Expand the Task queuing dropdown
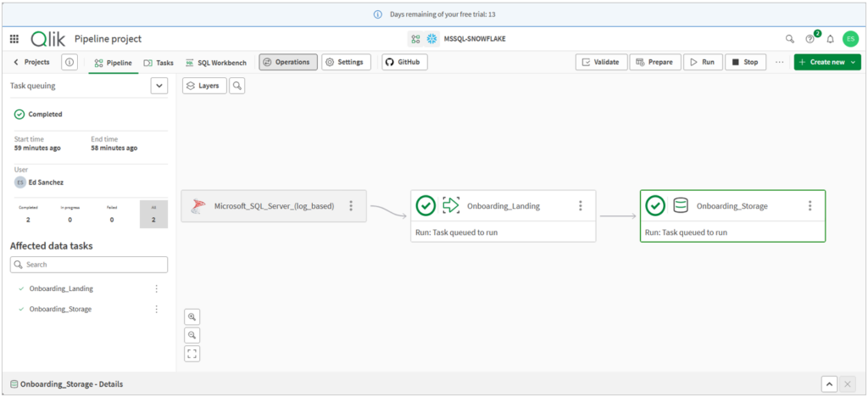 point(159,86)
